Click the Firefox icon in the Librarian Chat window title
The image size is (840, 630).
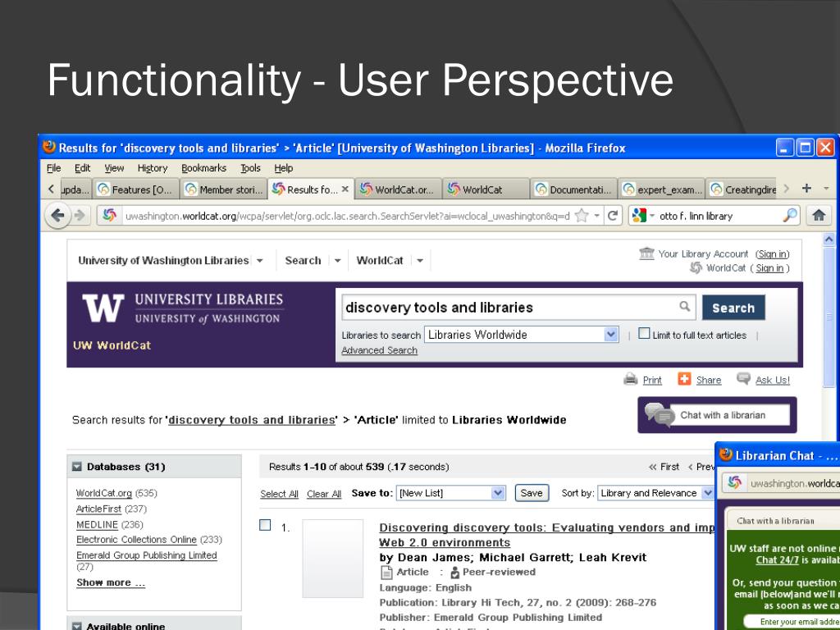[726, 454]
